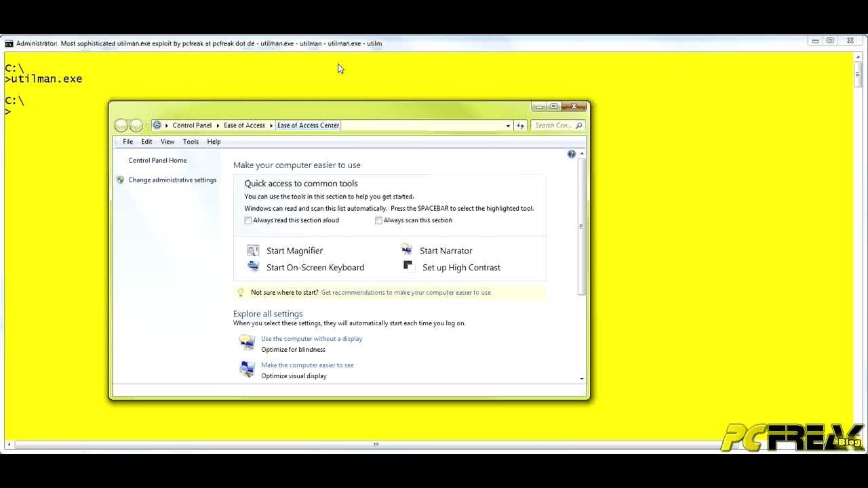Screen dimensions: 868x488
Task: Open Make the computer easier to see
Action: [x=307, y=365]
